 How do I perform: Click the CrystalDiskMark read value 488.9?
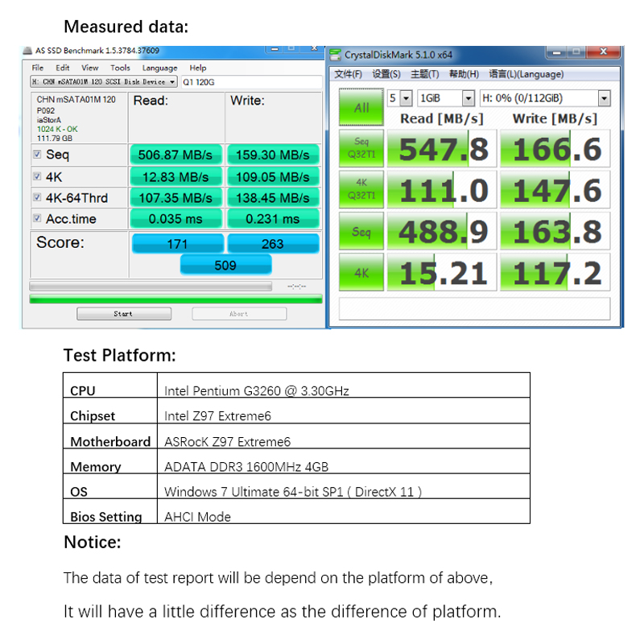point(442,231)
